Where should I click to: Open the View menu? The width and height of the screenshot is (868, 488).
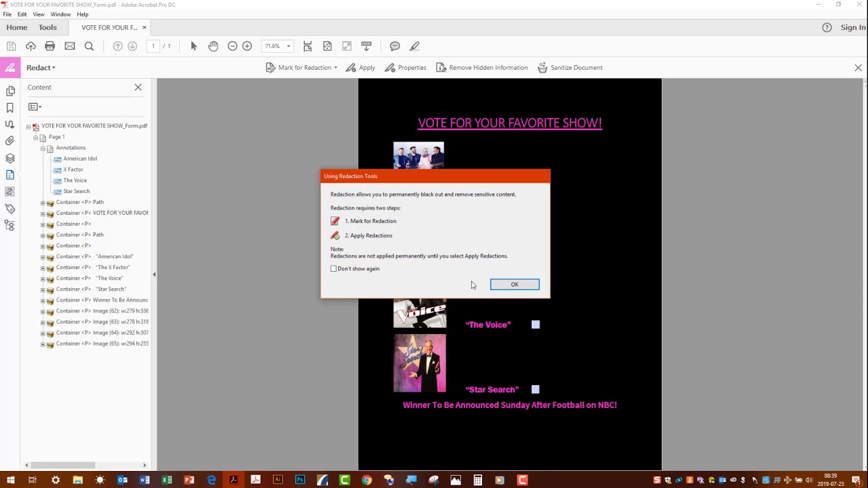click(x=39, y=14)
